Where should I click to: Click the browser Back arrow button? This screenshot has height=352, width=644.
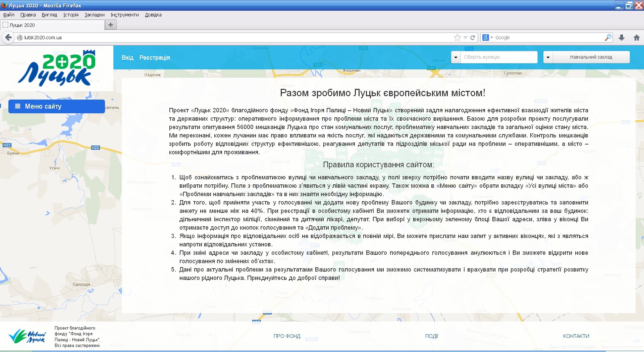[x=9, y=38]
